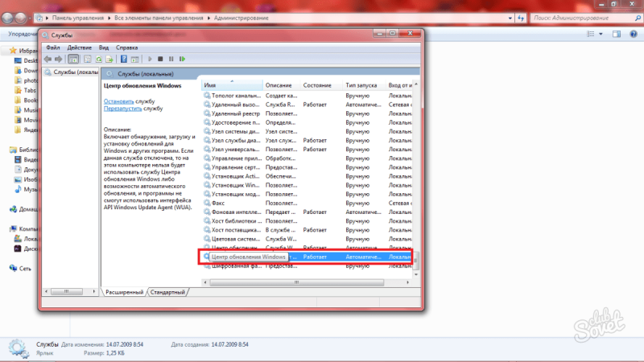Select the Управление серт... service row
Image resolution: width=644 pixels, height=362 pixels.
click(x=307, y=167)
